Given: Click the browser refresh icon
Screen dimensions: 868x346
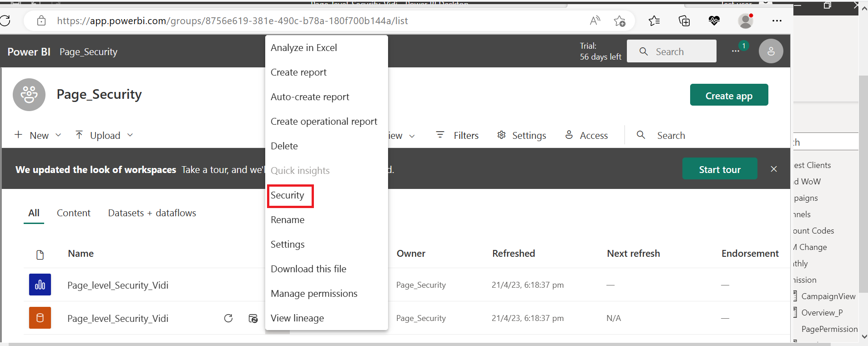Looking at the screenshot, I should (5, 20).
